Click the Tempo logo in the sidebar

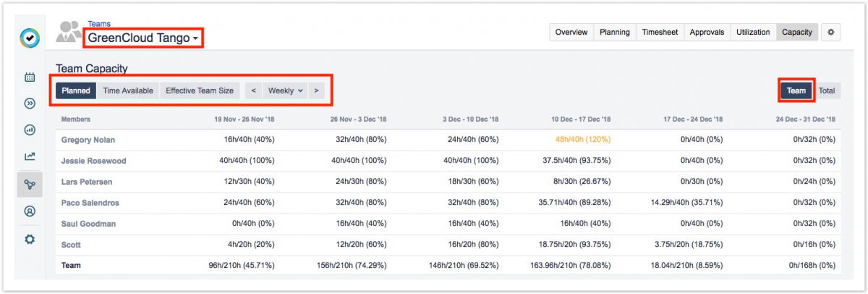[30, 38]
